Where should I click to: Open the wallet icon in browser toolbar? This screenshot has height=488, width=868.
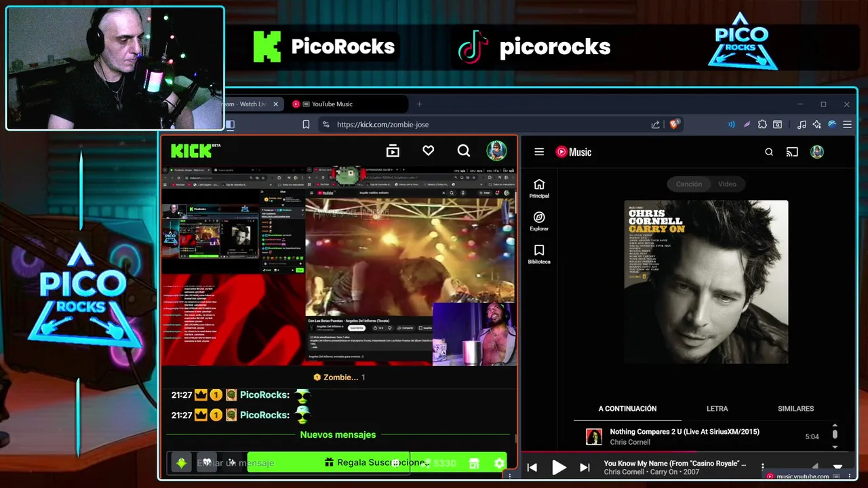(x=777, y=124)
